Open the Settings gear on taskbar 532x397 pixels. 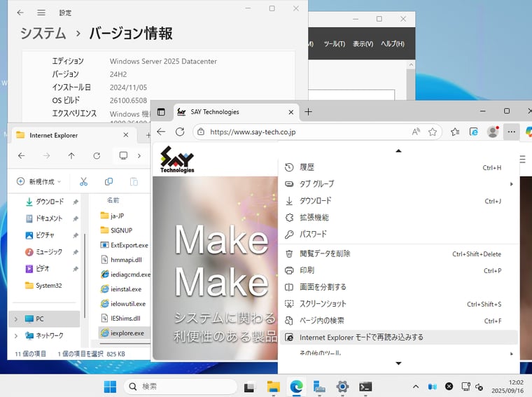point(342,386)
